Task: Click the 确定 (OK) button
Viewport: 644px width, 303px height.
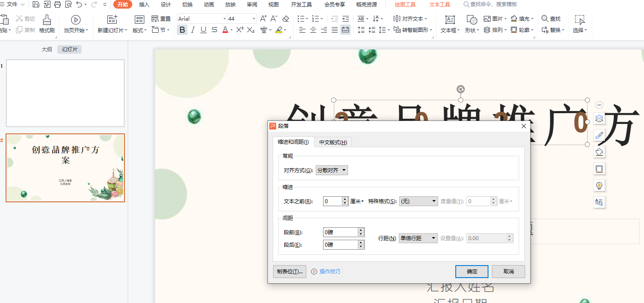Action: [472, 272]
